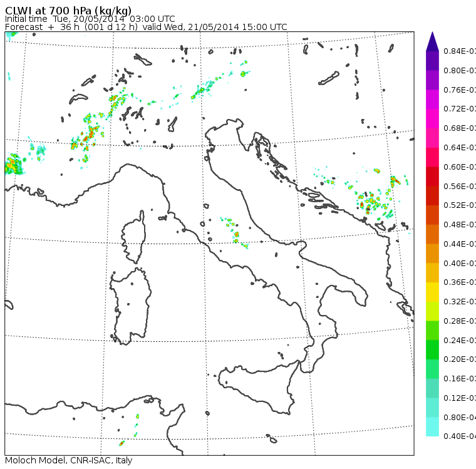The width and height of the screenshot is (476, 469).
Task: Select the "Initial time Tue, 20/05/2014 03:00 UTC" line
Action: [90, 19]
